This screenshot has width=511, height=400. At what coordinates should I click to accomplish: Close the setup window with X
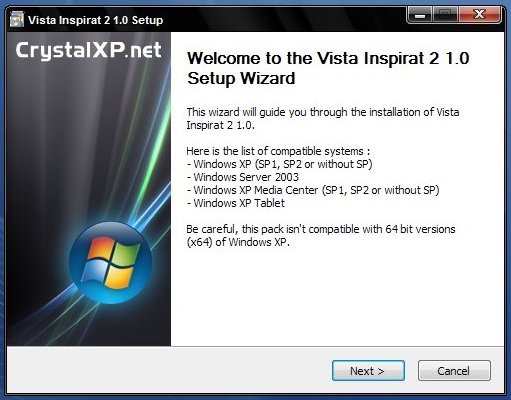point(479,15)
